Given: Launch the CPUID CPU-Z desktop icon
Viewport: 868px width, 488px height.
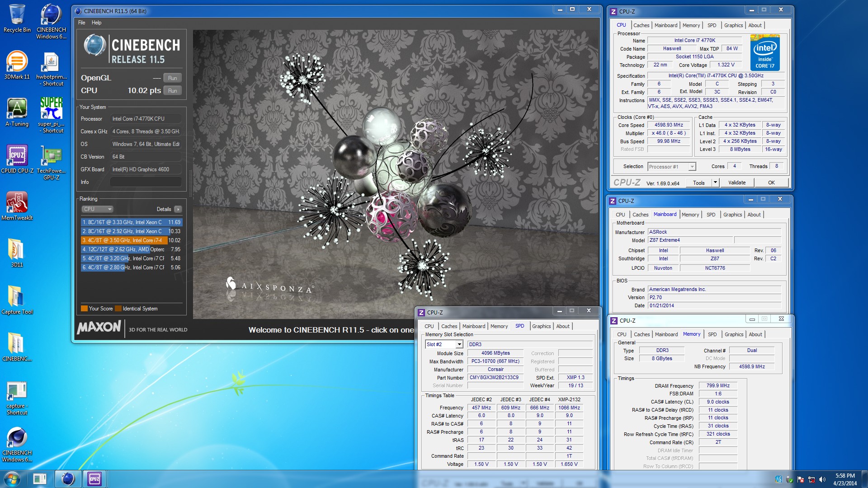Looking at the screenshot, I should 17,160.
